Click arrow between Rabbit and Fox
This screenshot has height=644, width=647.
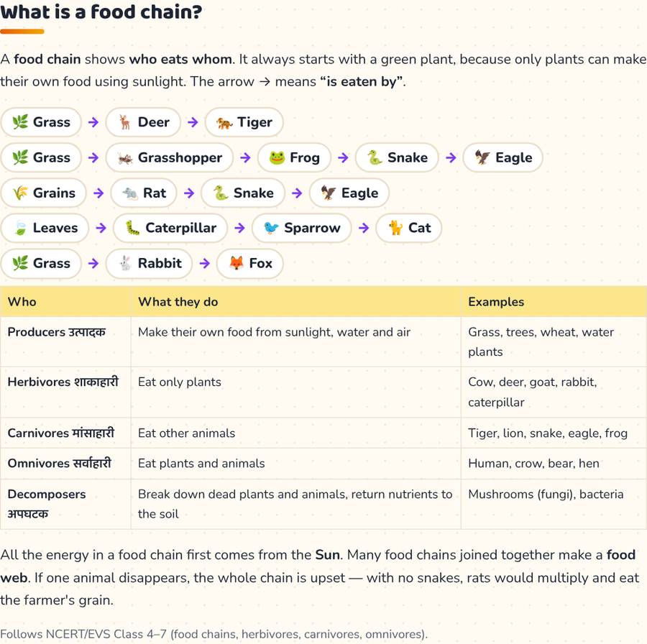205,263
